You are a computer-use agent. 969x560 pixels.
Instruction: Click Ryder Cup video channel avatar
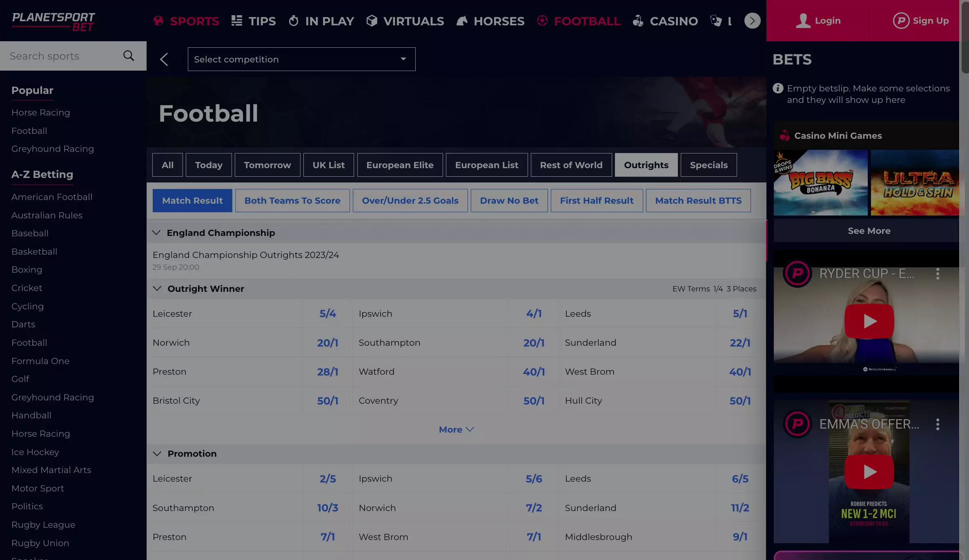coord(797,273)
